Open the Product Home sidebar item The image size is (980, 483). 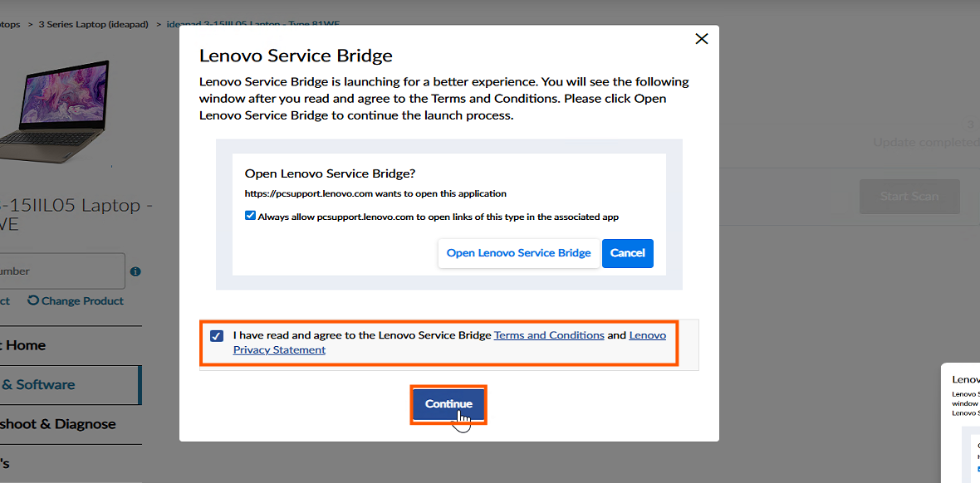point(71,345)
